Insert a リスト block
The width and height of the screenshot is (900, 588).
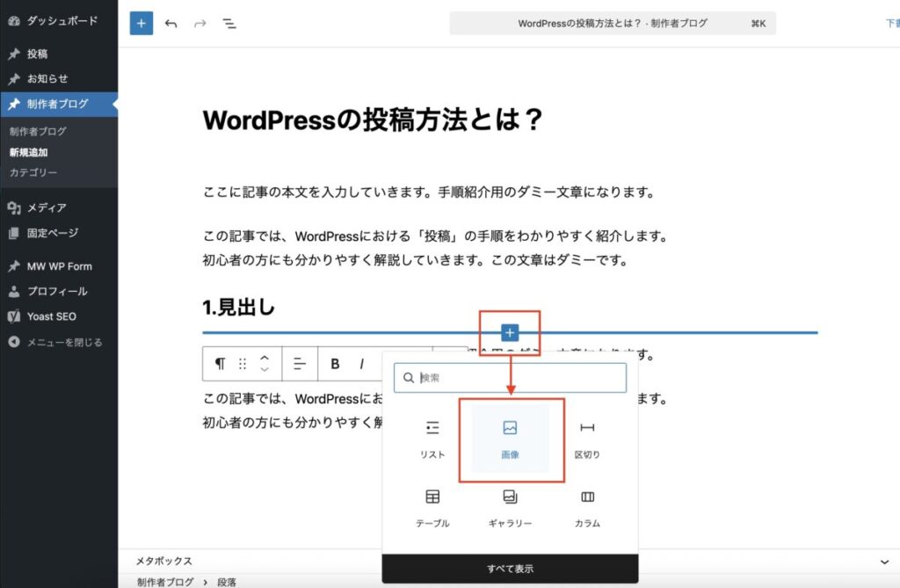[x=432, y=439]
